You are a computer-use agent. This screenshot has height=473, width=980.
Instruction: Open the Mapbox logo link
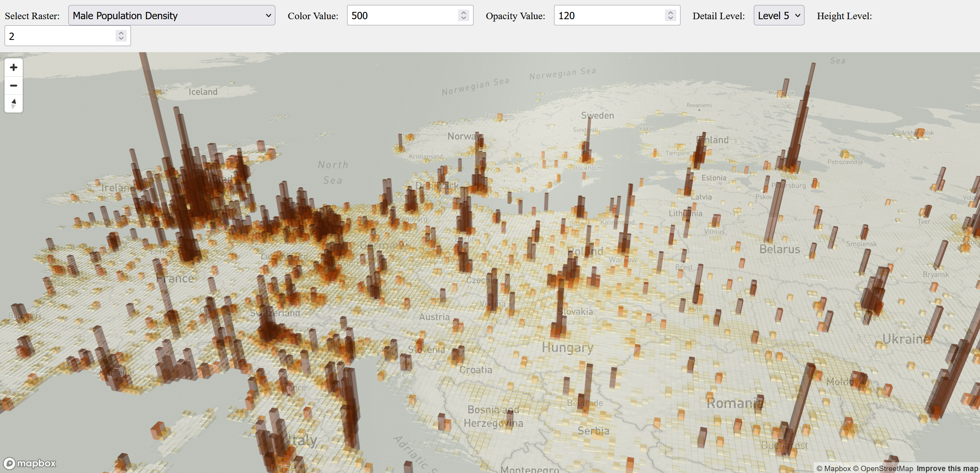pos(30,463)
